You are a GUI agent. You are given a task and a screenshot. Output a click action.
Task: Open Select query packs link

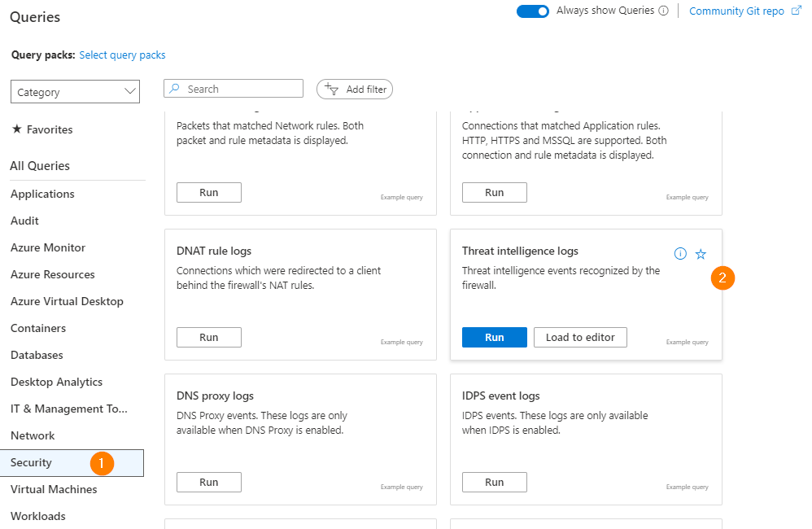(x=122, y=55)
